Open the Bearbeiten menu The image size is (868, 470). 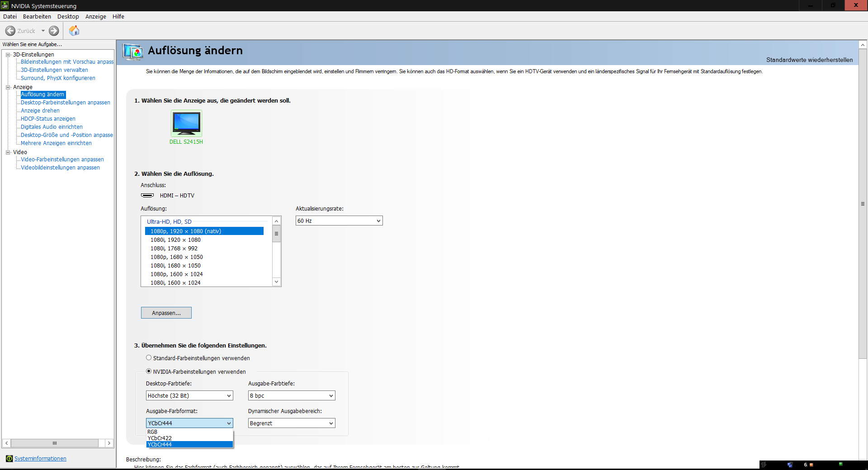[x=37, y=16]
